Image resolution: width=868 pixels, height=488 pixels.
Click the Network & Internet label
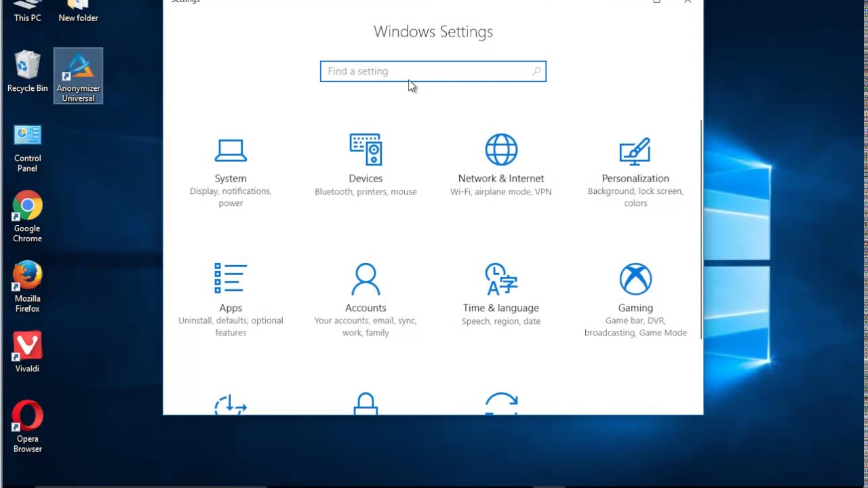501,178
